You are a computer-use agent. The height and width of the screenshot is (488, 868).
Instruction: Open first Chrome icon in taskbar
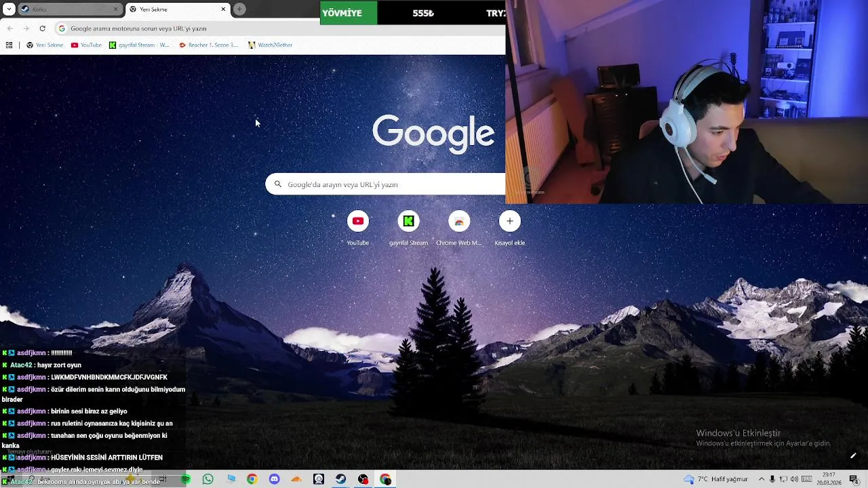(x=252, y=479)
